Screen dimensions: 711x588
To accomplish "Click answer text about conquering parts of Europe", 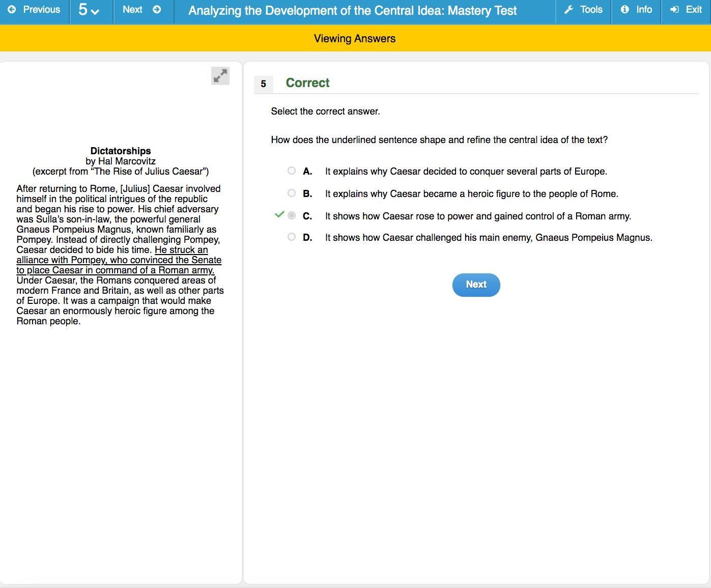I will [466, 172].
